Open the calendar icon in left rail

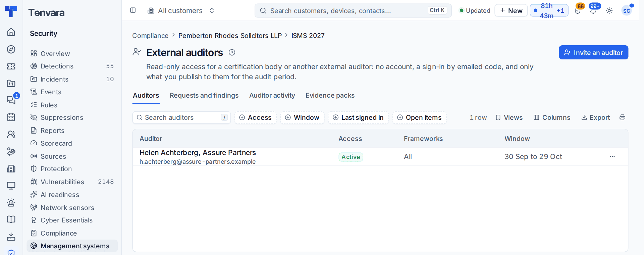(11, 117)
